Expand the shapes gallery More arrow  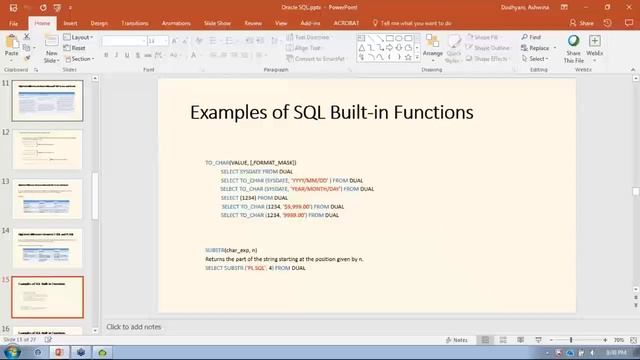417,58
